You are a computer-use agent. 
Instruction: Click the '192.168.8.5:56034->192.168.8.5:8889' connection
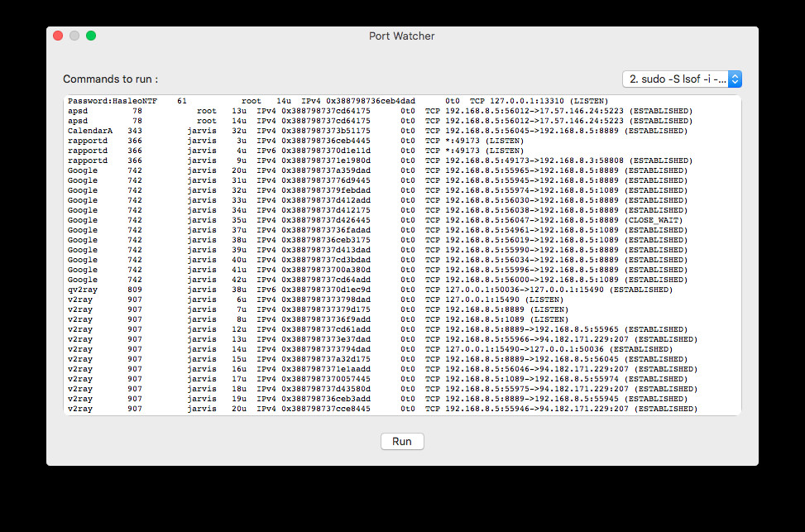[x=532, y=260]
